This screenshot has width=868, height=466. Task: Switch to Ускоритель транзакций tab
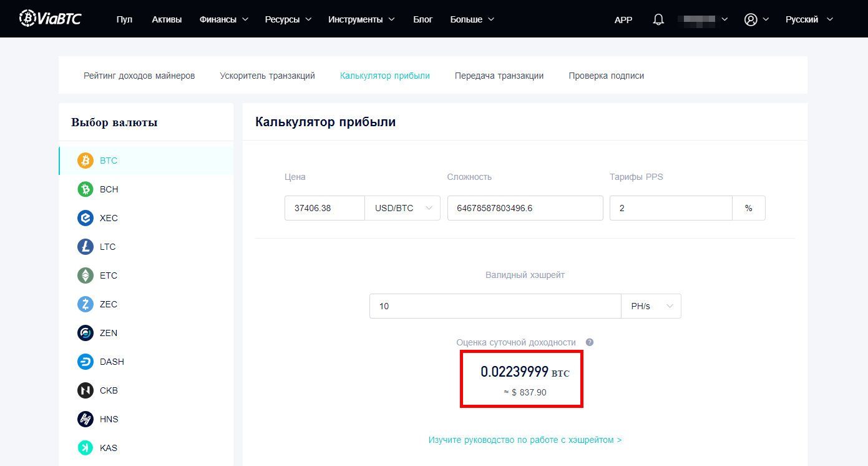[267, 76]
